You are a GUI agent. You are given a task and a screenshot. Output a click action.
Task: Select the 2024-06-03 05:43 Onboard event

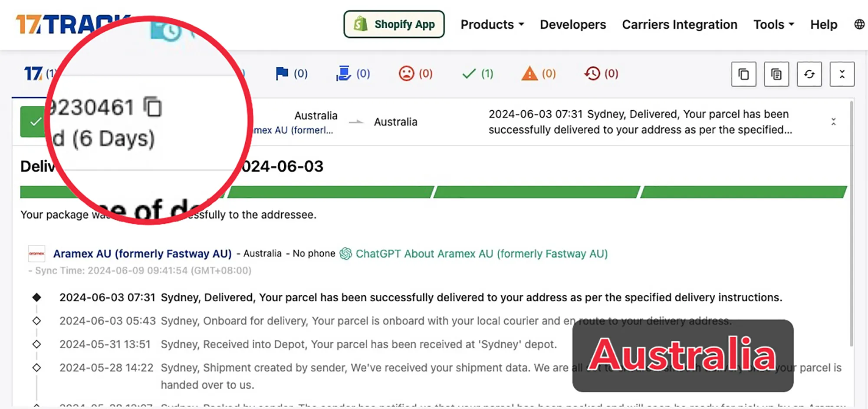coord(395,321)
